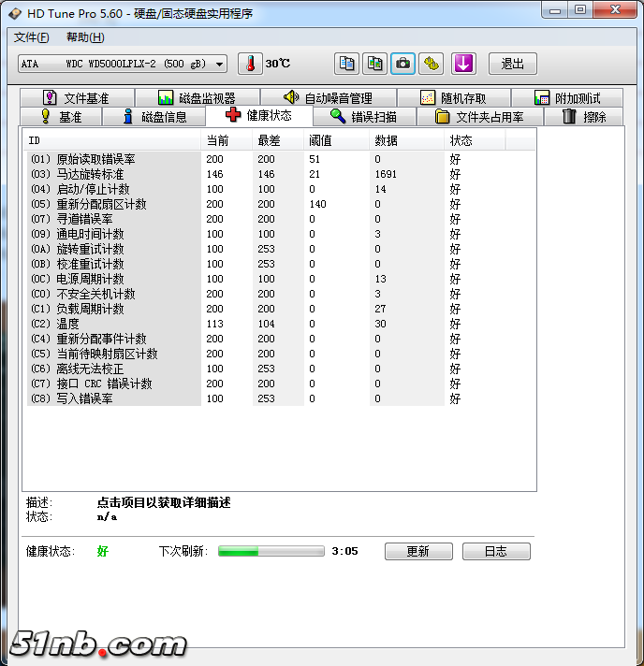Click the next refresh progress bar
This screenshot has width=644, height=666.
click(271, 551)
